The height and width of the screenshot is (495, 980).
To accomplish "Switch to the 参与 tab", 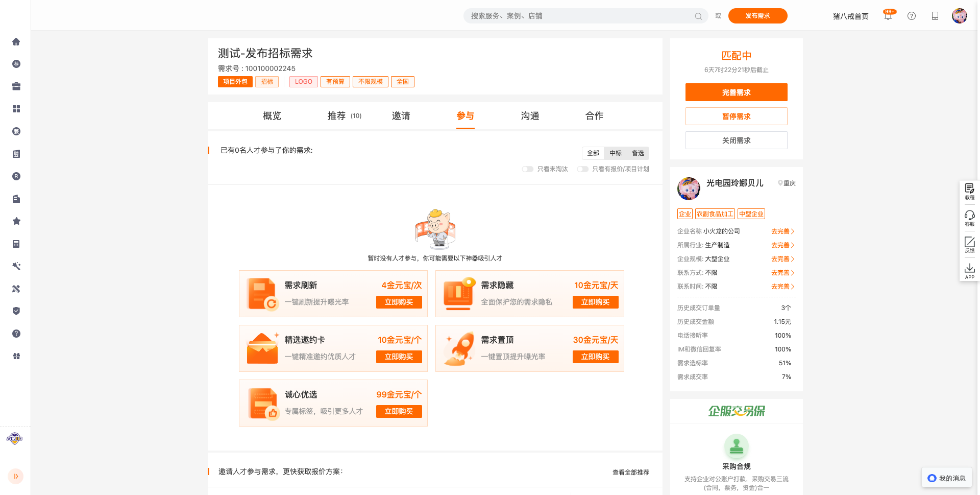I will pos(465,116).
